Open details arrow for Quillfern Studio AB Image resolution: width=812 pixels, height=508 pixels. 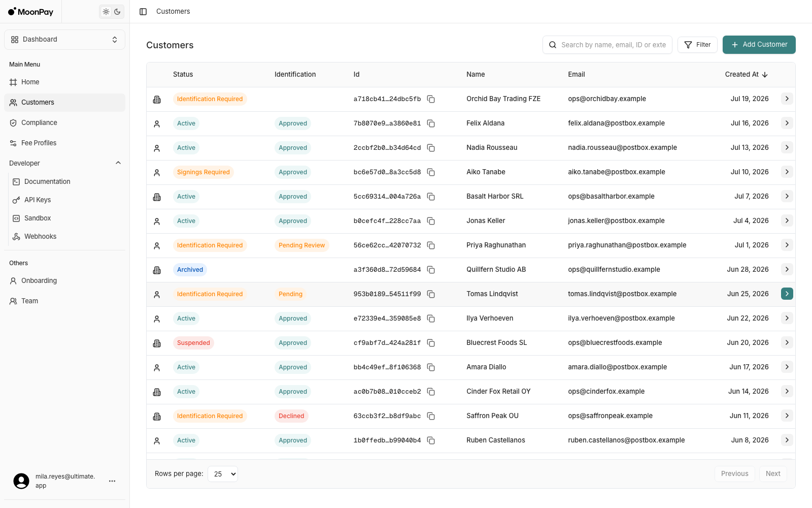[x=787, y=269]
